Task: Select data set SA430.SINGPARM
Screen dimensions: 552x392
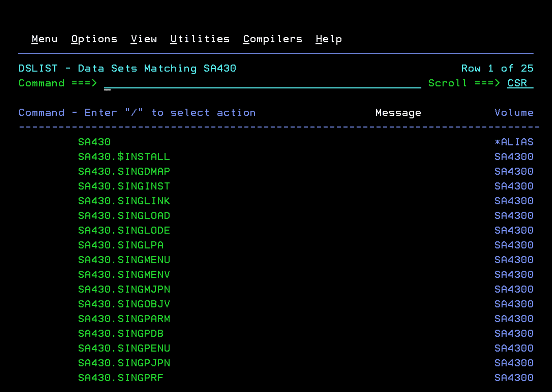Action: coord(124,319)
